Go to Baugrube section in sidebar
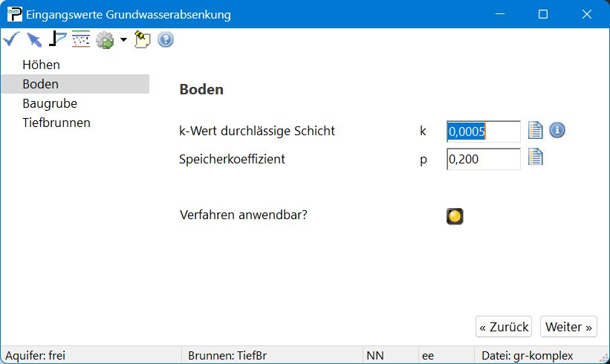Screen dimensions: 610x364 [49, 104]
